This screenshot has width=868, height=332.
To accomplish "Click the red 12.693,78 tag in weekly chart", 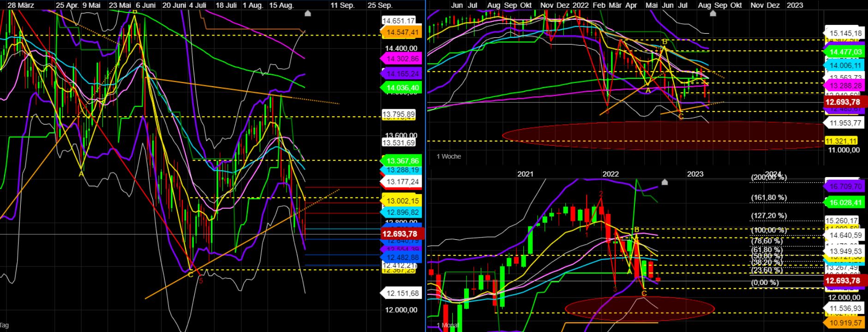I will click(844, 102).
